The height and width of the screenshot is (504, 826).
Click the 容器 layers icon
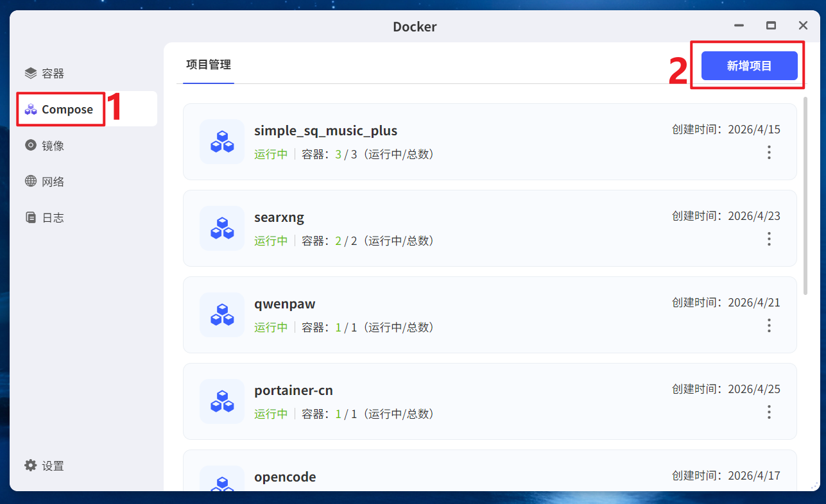(31, 73)
